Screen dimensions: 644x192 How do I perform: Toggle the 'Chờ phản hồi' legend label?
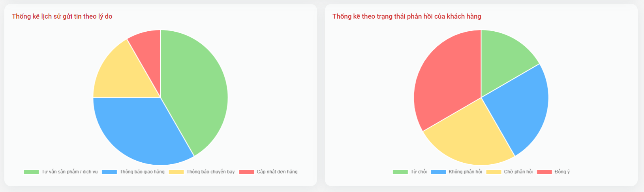tap(518, 172)
